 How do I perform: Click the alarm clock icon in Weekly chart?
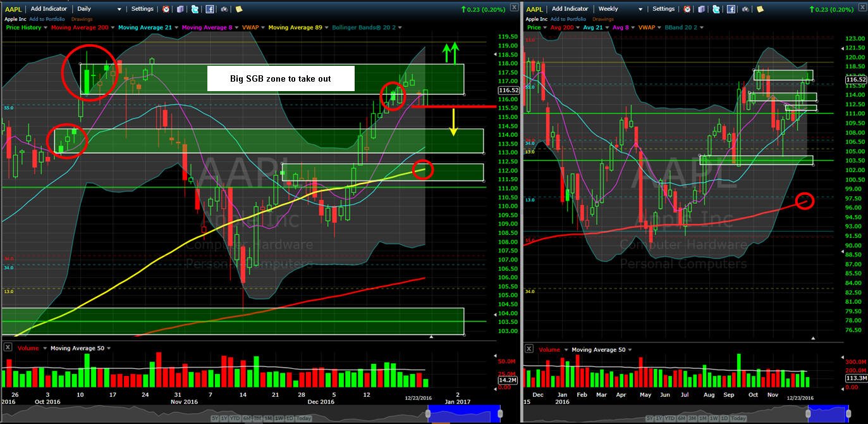(687, 9)
